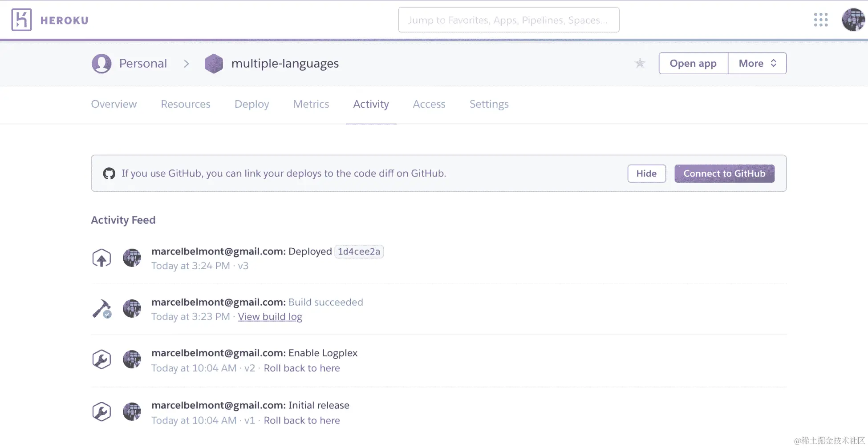Open the apps grid menu icon

click(821, 20)
